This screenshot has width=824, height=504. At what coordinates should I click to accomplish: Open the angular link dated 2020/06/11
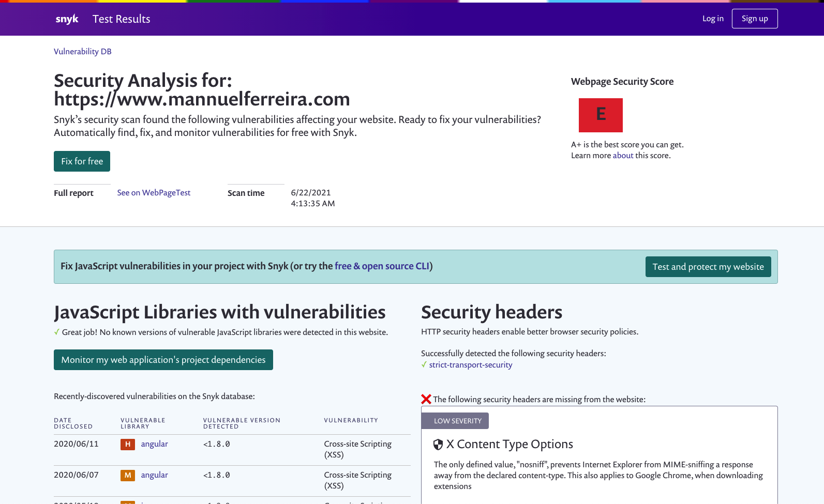click(x=154, y=444)
